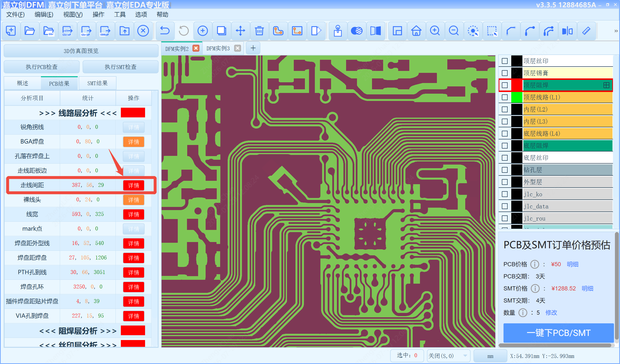Open Gerber folder with the Gbr icon

tap(49, 31)
